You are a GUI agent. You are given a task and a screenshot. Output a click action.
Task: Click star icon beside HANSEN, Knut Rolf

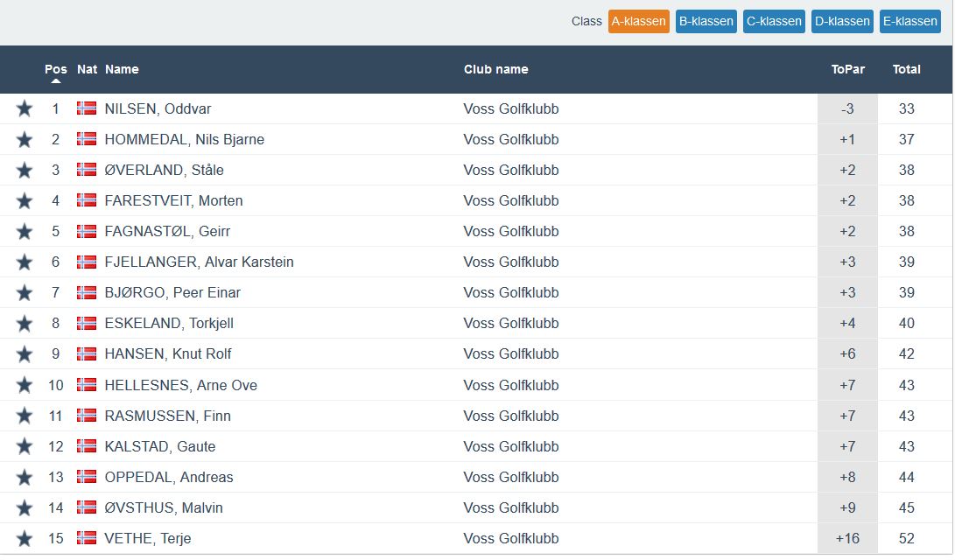(x=25, y=353)
